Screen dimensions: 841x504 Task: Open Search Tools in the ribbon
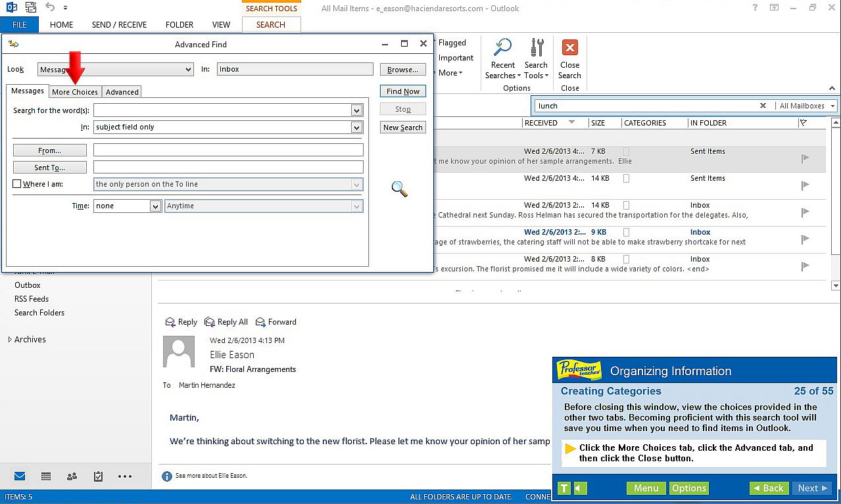pyautogui.click(x=536, y=58)
